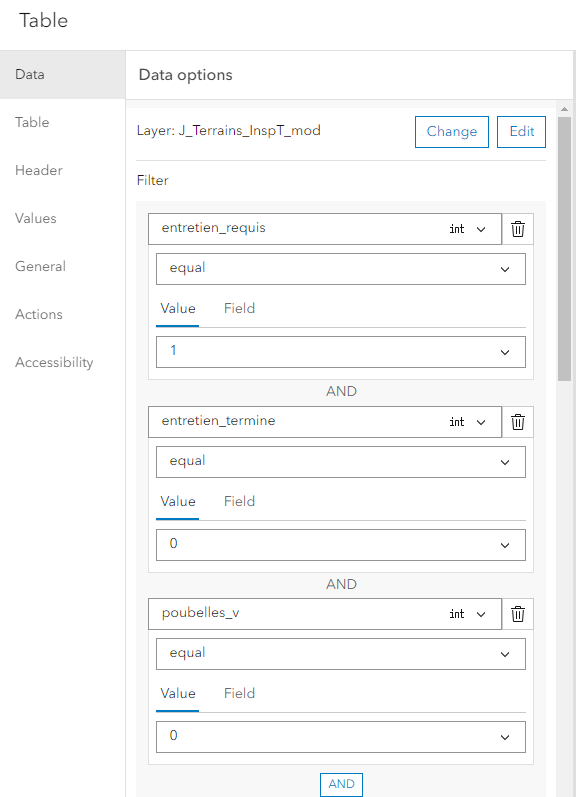Switch to Field tab under entretien_requis
The height and width of the screenshot is (797, 576).
(x=239, y=309)
